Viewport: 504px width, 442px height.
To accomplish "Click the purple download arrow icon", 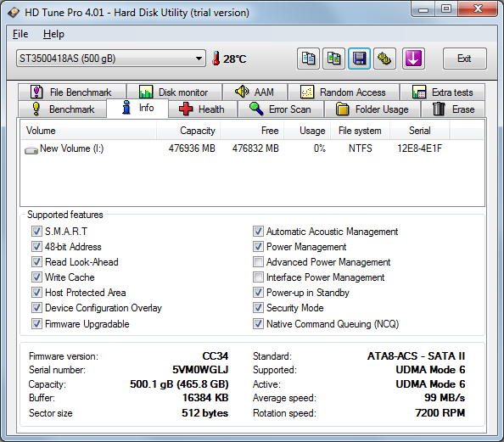I will [x=413, y=59].
